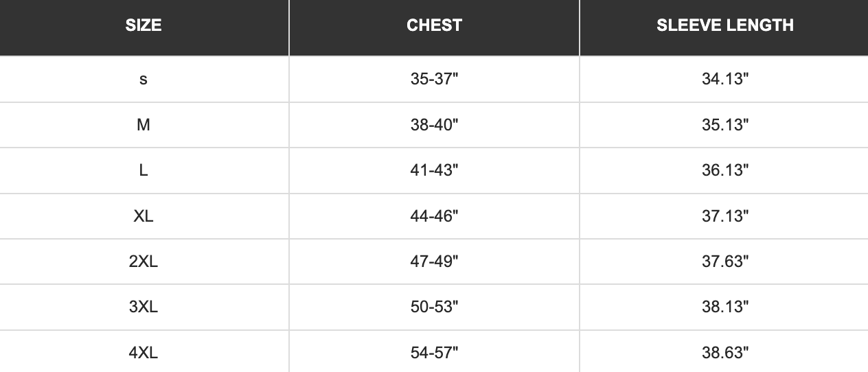Click the SIZE column header
The height and width of the screenshot is (372, 868).
tap(144, 25)
